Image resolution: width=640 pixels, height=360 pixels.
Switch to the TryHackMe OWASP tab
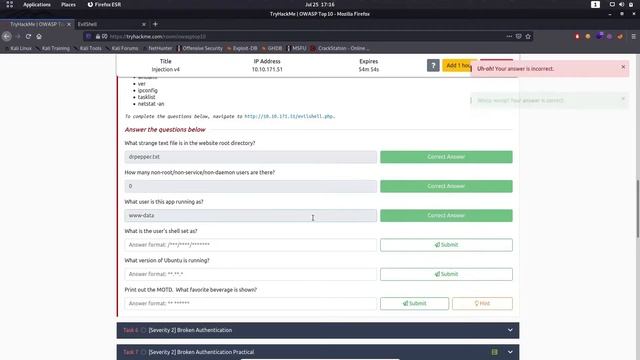[37, 24]
